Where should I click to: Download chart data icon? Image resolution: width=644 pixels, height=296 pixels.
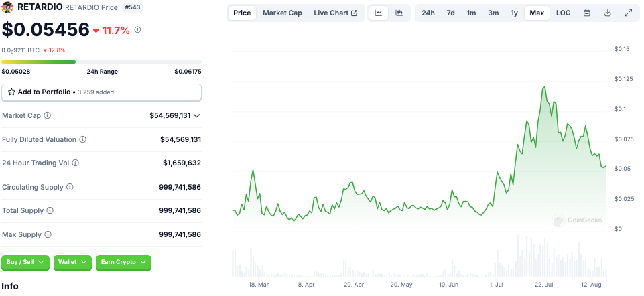607,13
